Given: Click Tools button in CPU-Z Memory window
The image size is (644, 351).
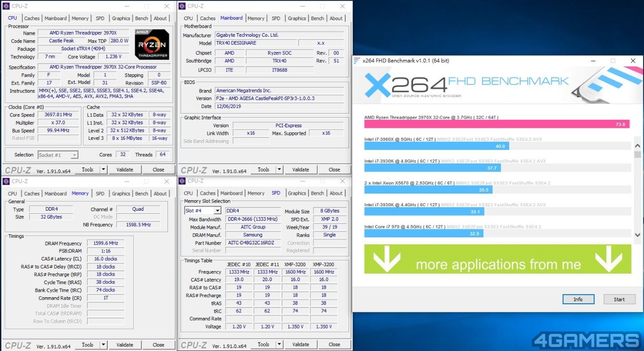Looking at the screenshot, I should (88, 344).
